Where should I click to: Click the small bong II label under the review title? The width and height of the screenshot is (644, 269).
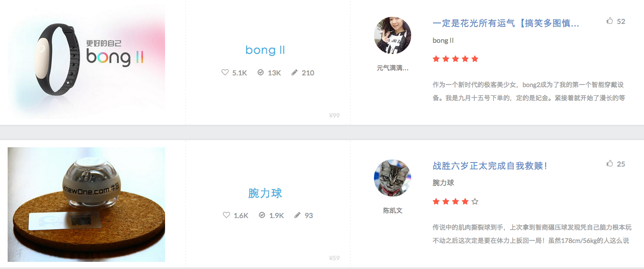tap(443, 40)
